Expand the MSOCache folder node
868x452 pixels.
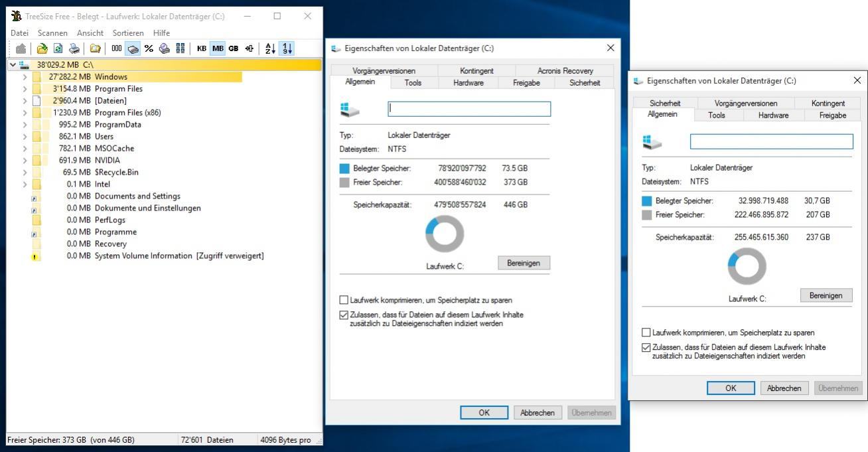click(25, 149)
